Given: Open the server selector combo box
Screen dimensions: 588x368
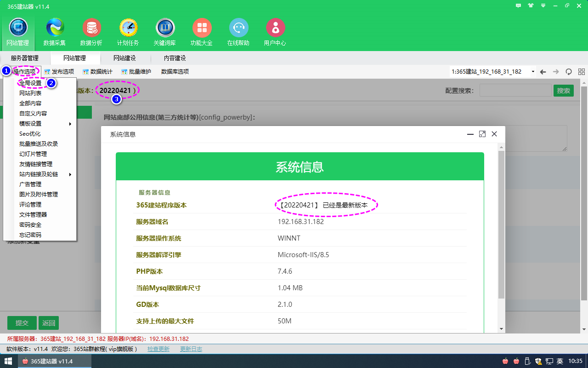Looking at the screenshot, I should pos(493,72).
